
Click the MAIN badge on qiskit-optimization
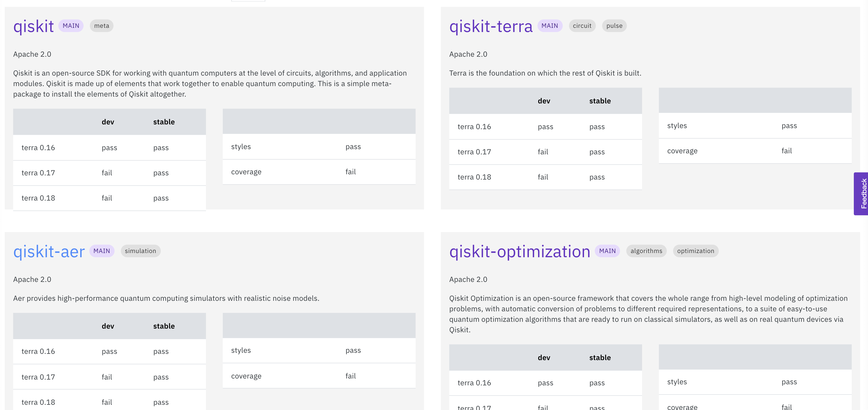(x=607, y=251)
